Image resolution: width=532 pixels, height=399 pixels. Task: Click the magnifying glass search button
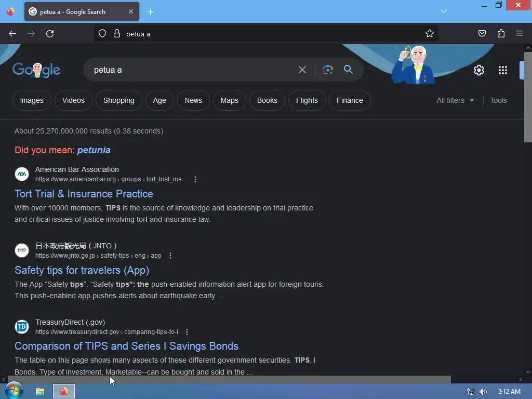pos(348,70)
